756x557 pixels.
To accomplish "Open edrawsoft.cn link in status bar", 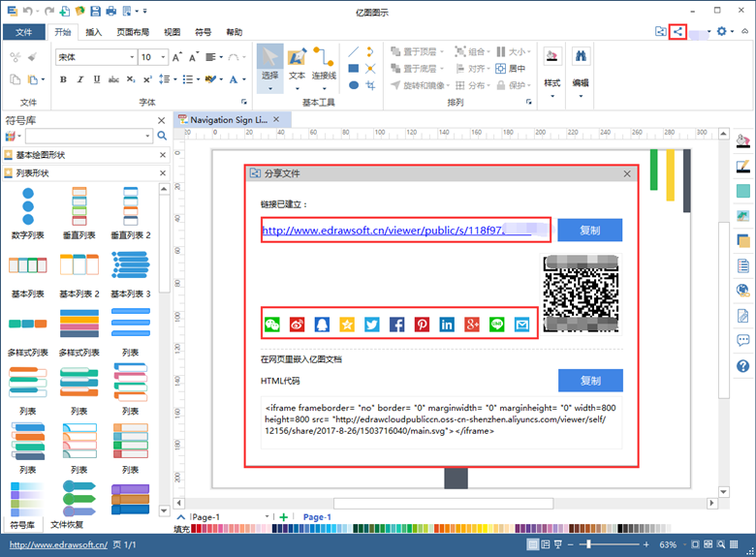I will [58, 544].
